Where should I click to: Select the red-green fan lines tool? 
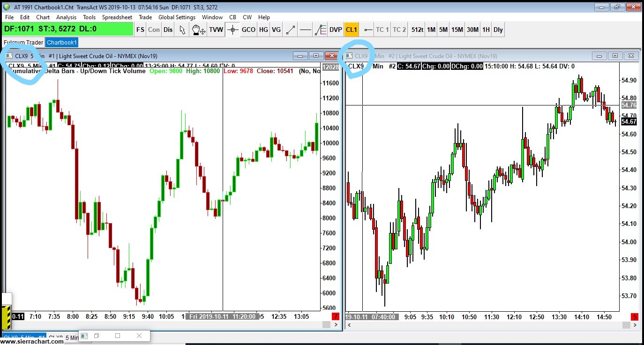point(321,30)
